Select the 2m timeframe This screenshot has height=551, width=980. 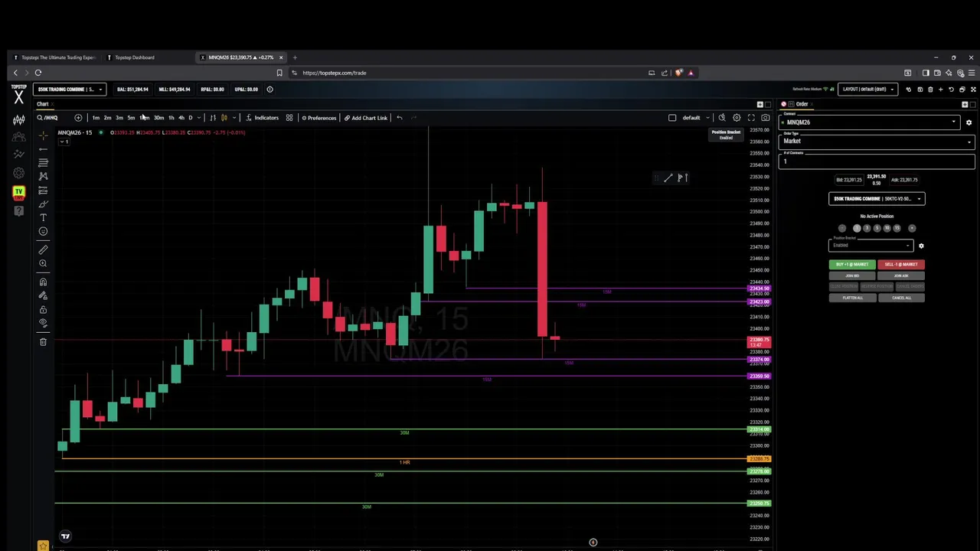coord(107,118)
